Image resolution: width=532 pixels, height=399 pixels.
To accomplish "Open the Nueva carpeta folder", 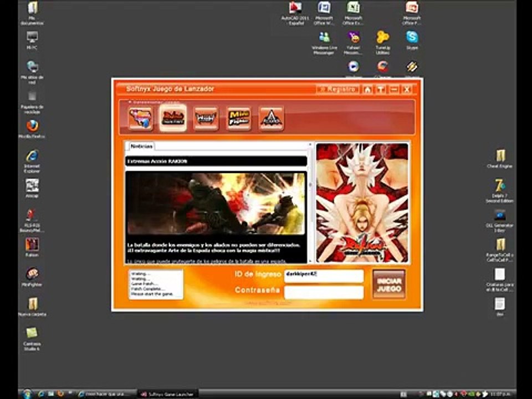I will 32,306.
